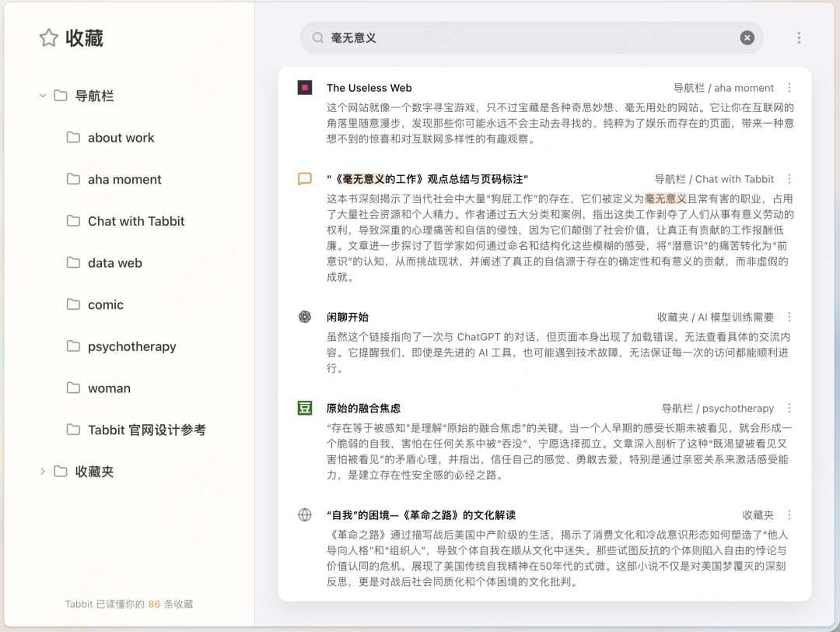Click into the 毫无意义 search field
This screenshot has width=840, height=632.
coord(531,38)
